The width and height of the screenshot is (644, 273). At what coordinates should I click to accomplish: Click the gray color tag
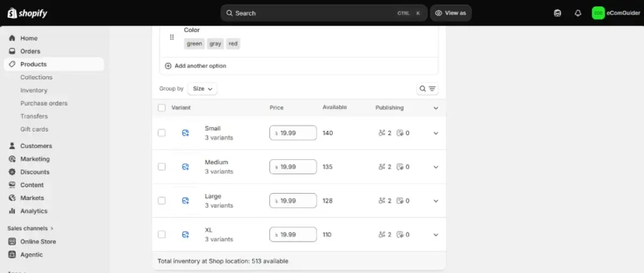coord(215,43)
